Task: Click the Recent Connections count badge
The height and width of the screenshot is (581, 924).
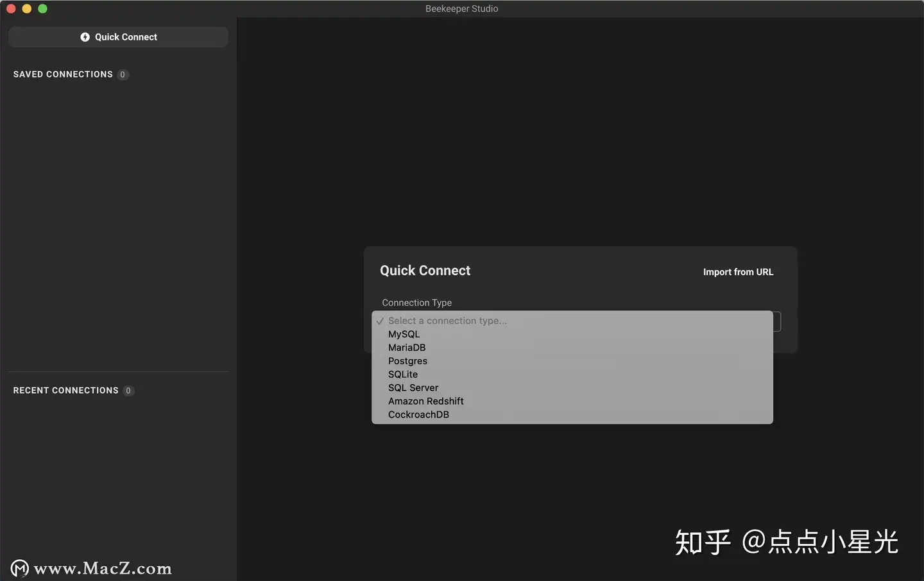Action: (x=128, y=391)
